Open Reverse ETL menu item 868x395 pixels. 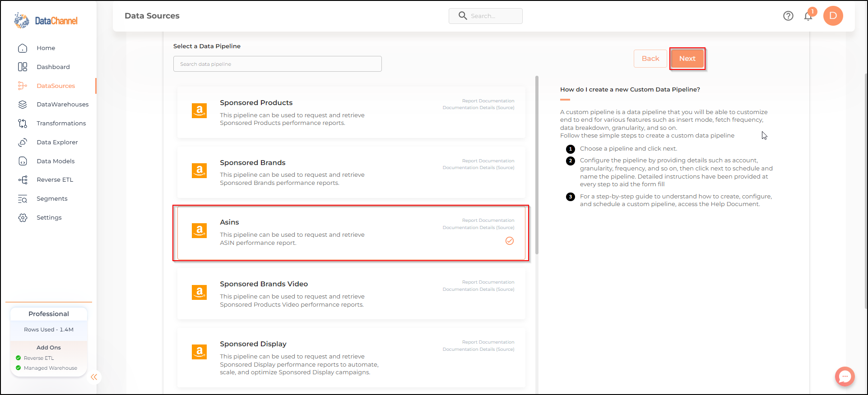[x=55, y=180]
